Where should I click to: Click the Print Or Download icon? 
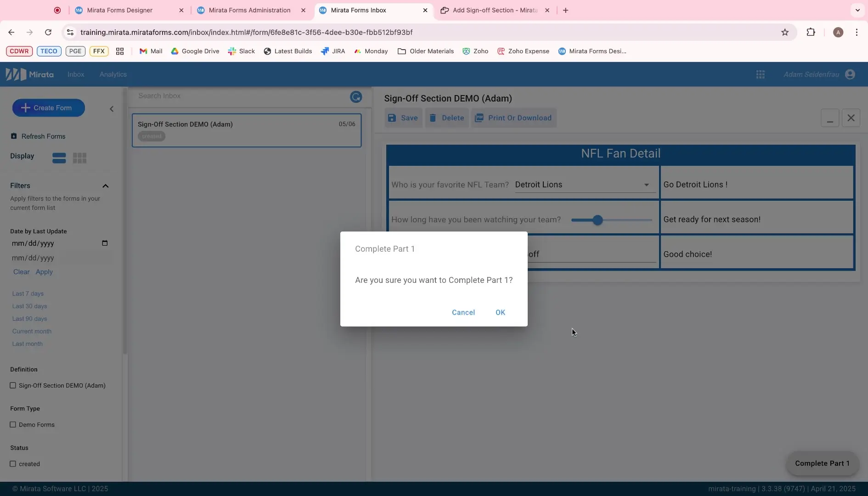click(x=480, y=118)
